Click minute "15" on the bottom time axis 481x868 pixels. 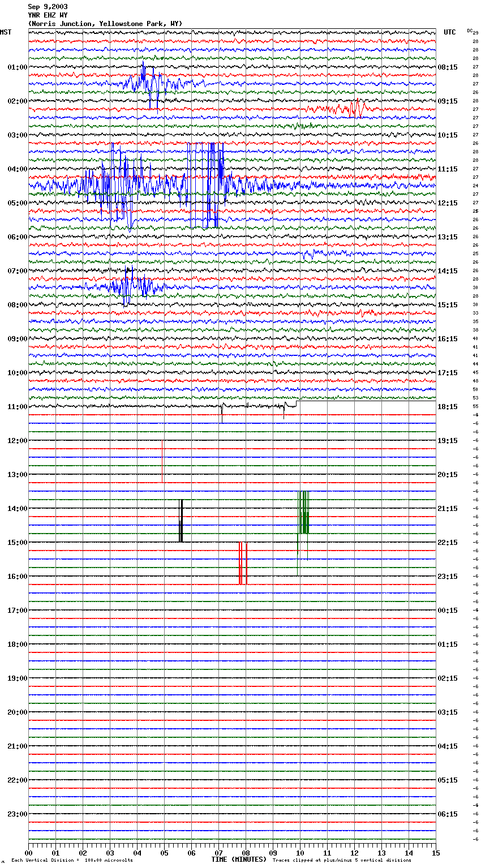pyautogui.click(x=436, y=853)
